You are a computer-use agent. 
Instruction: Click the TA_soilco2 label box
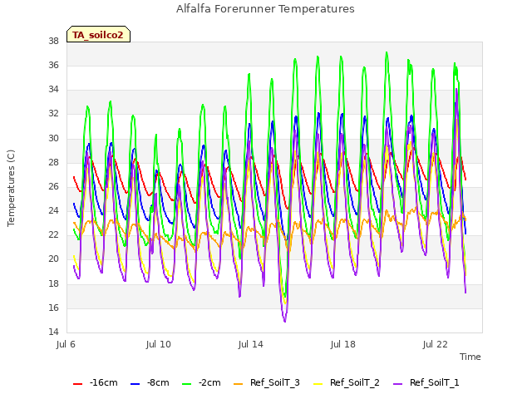click(98, 34)
